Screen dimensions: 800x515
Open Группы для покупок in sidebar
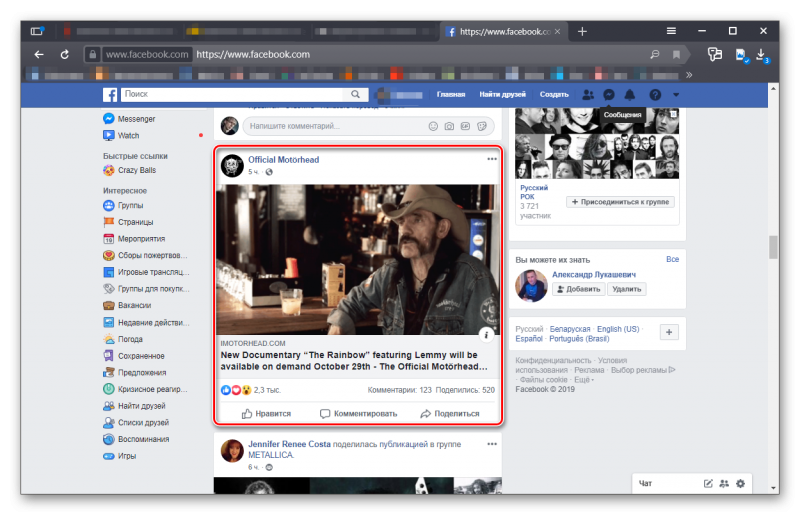click(146, 288)
